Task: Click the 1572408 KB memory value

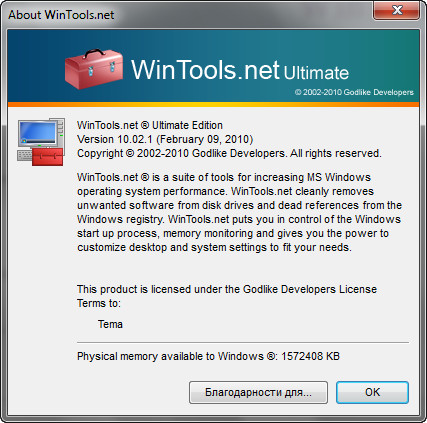Action: pyautogui.click(x=310, y=356)
